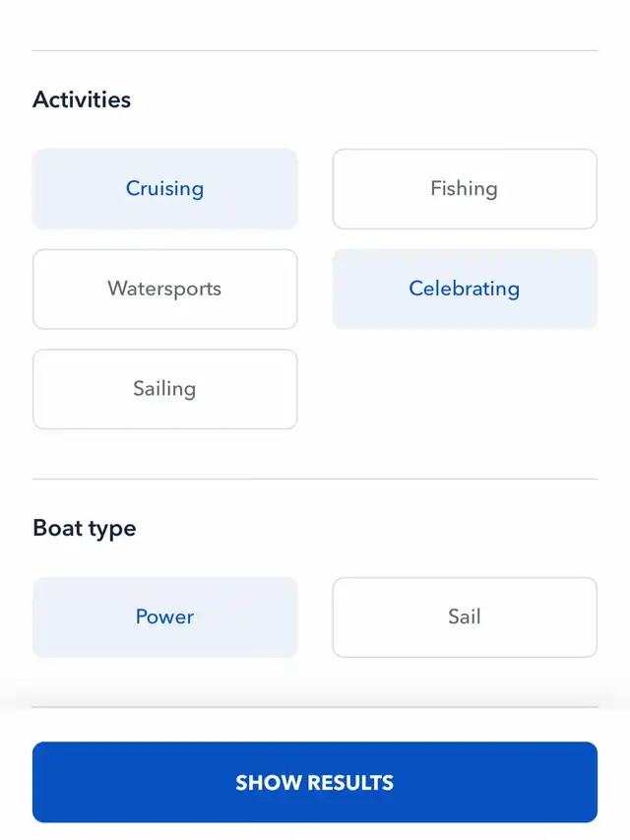The width and height of the screenshot is (630, 840).
Task: Add Fishing to selected activities
Action: tap(465, 189)
